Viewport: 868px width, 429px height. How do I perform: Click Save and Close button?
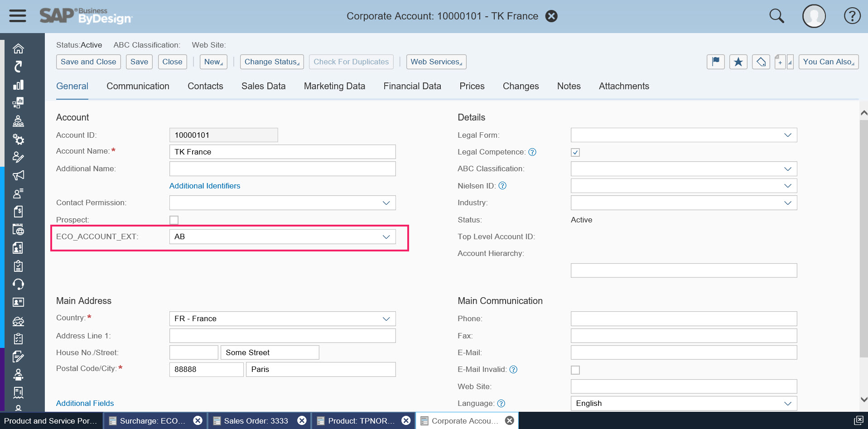[x=88, y=62]
